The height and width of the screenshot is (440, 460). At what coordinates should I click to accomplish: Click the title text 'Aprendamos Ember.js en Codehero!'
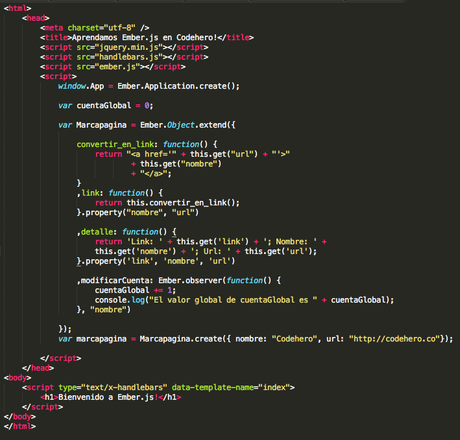pyautogui.click(x=144, y=37)
